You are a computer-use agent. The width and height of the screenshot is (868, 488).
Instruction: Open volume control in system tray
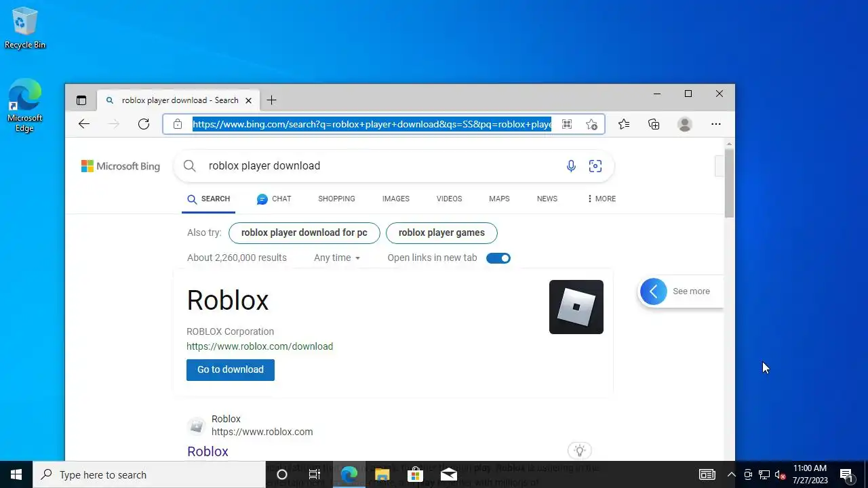(780, 474)
